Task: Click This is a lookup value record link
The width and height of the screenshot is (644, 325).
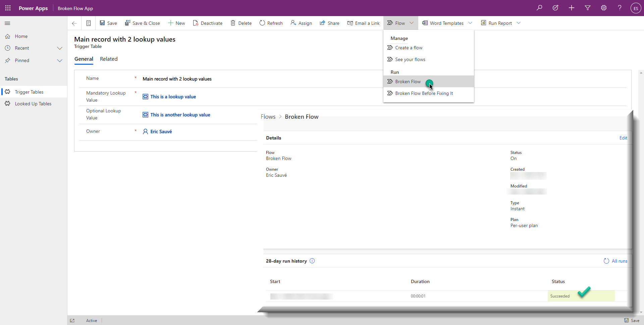Action: [173, 97]
